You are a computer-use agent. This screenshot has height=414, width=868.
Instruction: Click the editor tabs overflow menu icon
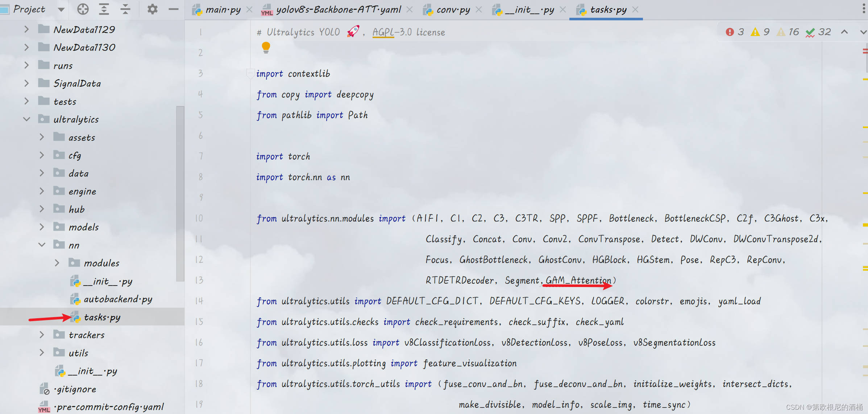(864, 9)
